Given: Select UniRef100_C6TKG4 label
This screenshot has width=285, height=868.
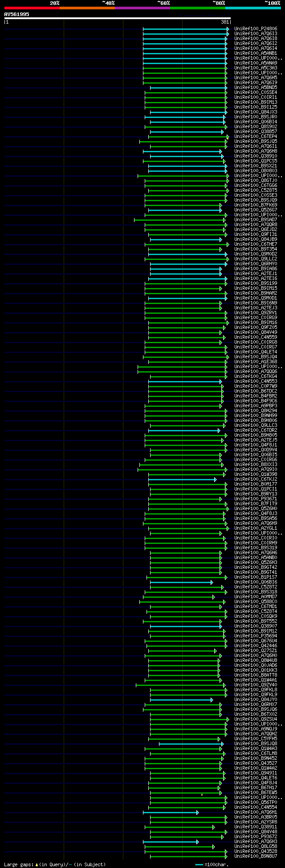Looking at the screenshot, I should click(x=256, y=376).
